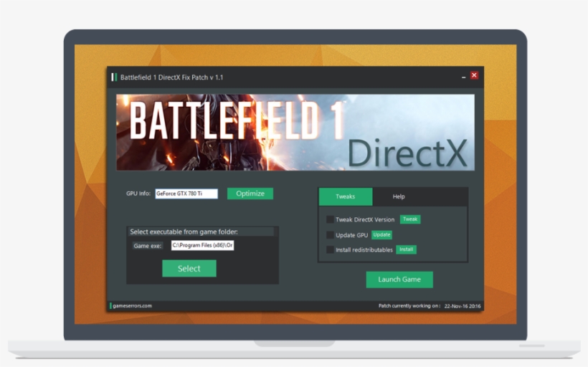This screenshot has width=588, height=367.
Task: Tick the Update GPU checkbox
Action: [x=330, y=235]
